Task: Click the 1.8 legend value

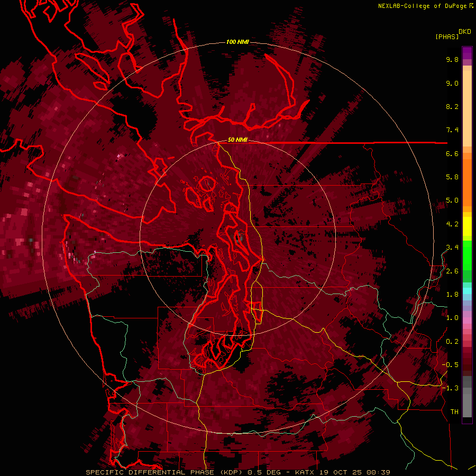Action: (452, 295)
